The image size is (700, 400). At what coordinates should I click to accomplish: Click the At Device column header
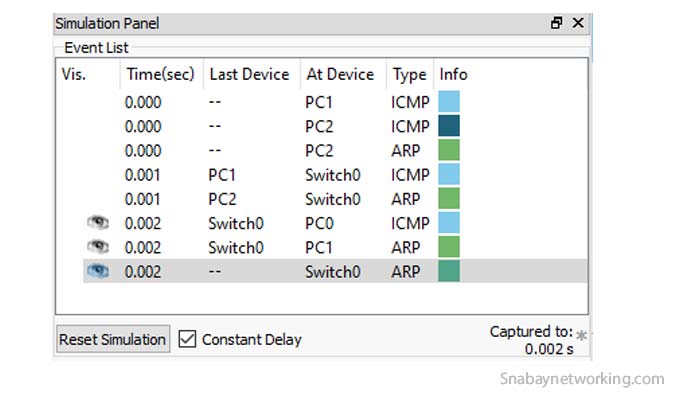pyautogui.click(x=339, y=74)
